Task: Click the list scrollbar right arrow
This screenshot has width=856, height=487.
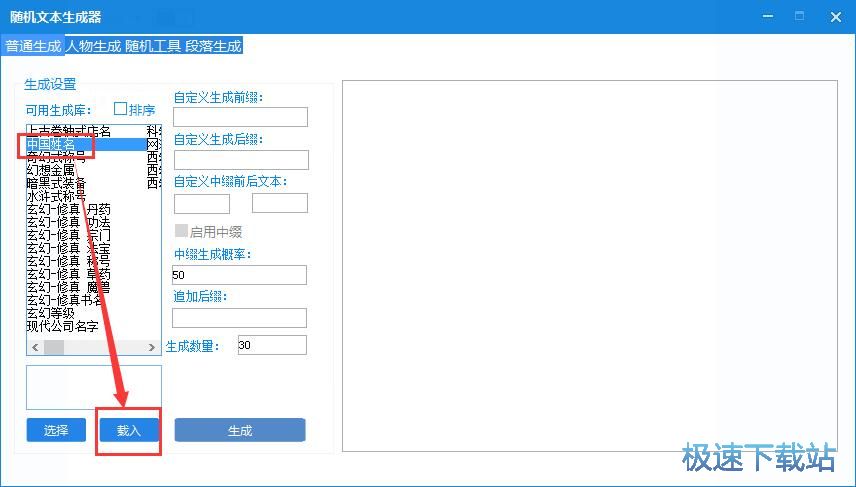Action: pyautogui.click(x=152, y=347)
